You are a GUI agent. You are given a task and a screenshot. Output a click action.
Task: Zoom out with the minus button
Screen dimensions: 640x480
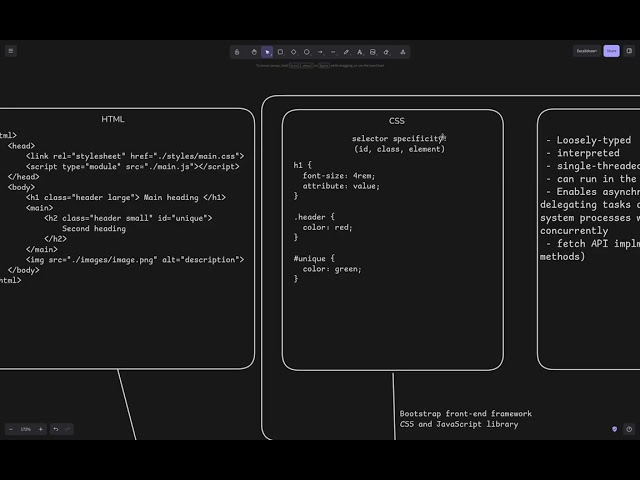click(11, 429)
